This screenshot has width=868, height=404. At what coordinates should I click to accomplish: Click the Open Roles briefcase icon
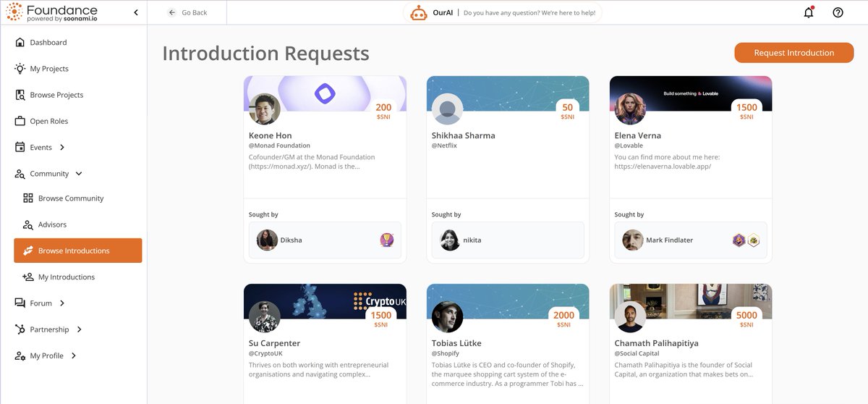pyautogui.click(x=20, y=121)
